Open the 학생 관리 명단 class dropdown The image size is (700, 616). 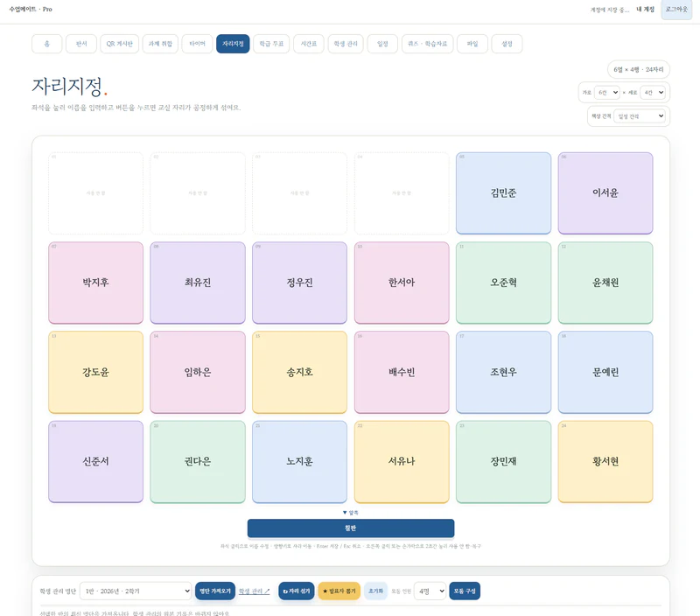(x=136, y=591)
